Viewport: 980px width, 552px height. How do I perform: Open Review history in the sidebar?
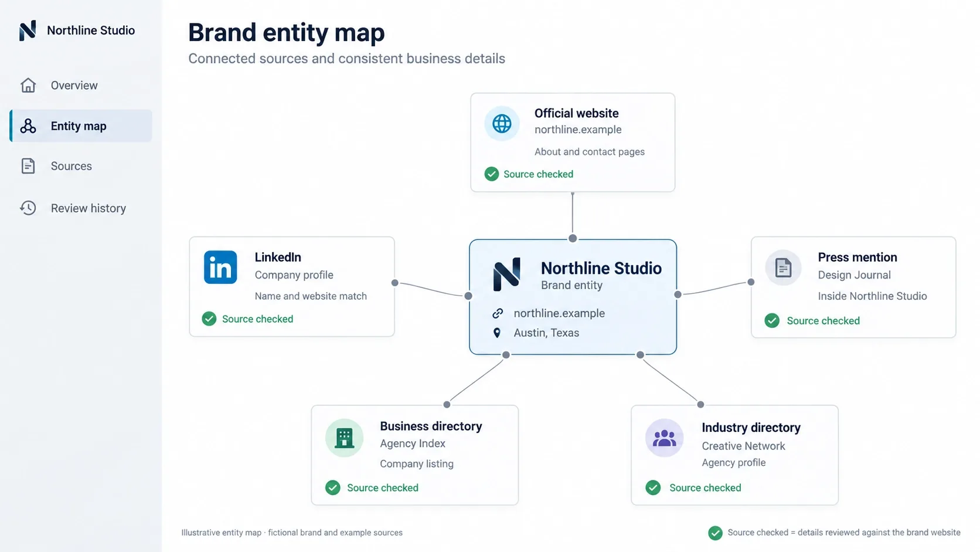[81, 208]
